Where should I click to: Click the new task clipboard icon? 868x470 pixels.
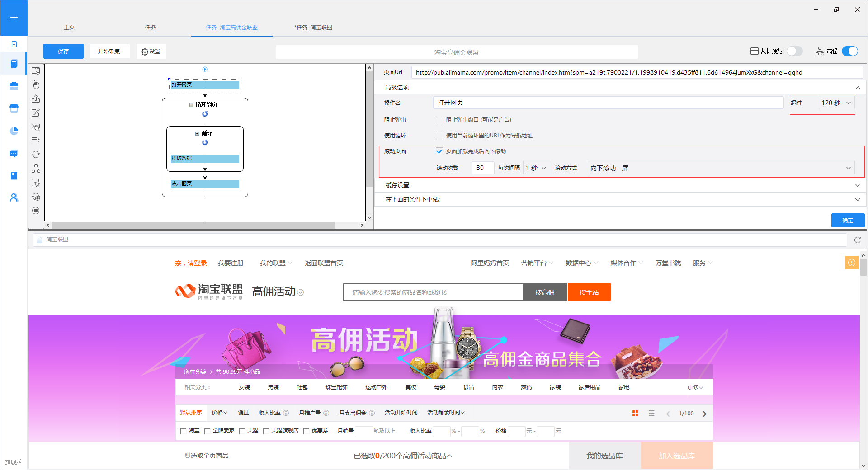[14, 44]
